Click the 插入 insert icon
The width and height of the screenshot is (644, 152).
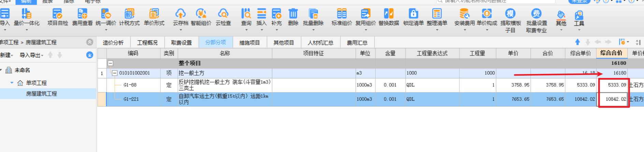(261, 14)
